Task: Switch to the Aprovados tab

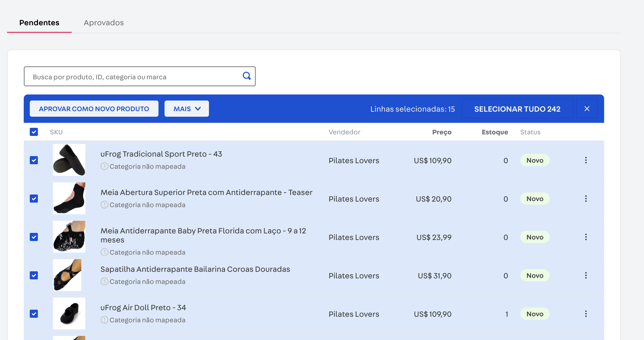Action: tap(104, 23)
